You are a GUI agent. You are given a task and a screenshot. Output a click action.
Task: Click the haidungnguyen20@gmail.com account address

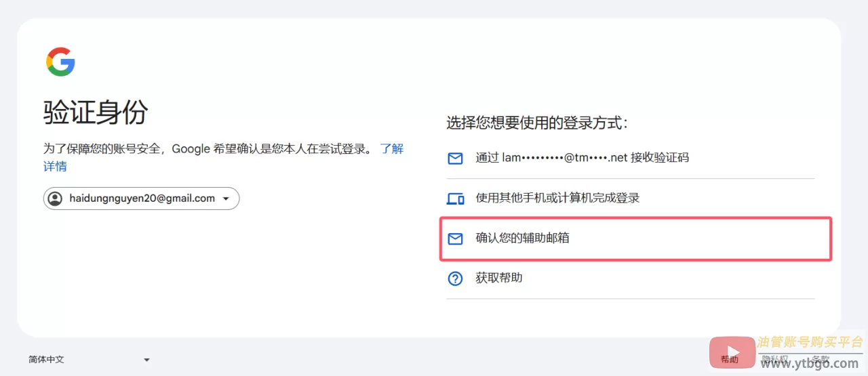click(142, 199)
